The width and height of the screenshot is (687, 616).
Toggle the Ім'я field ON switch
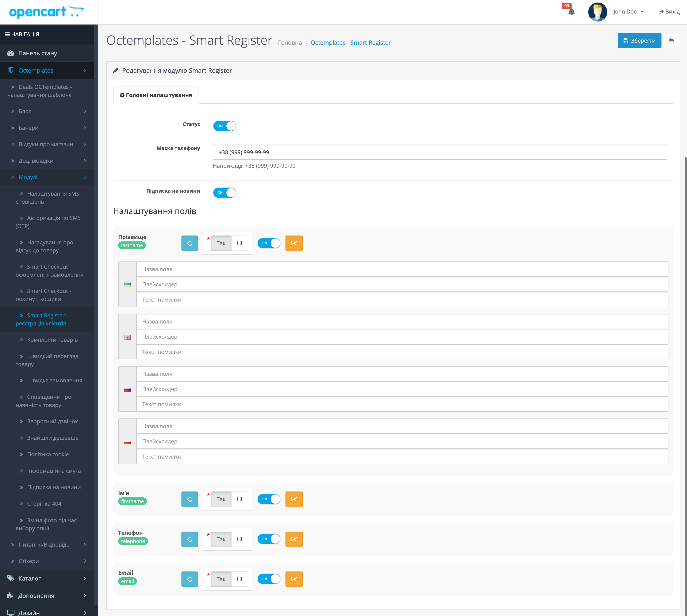tap(269, 499)
